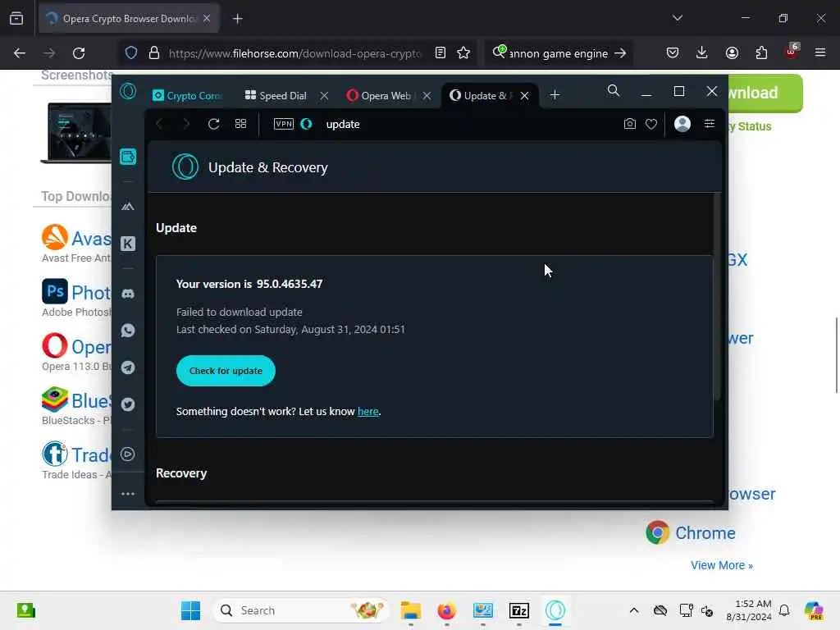Screen dimensions: 840x630
Task: Open File Explorer from the taskbar
Action: (x=411, y=610)
